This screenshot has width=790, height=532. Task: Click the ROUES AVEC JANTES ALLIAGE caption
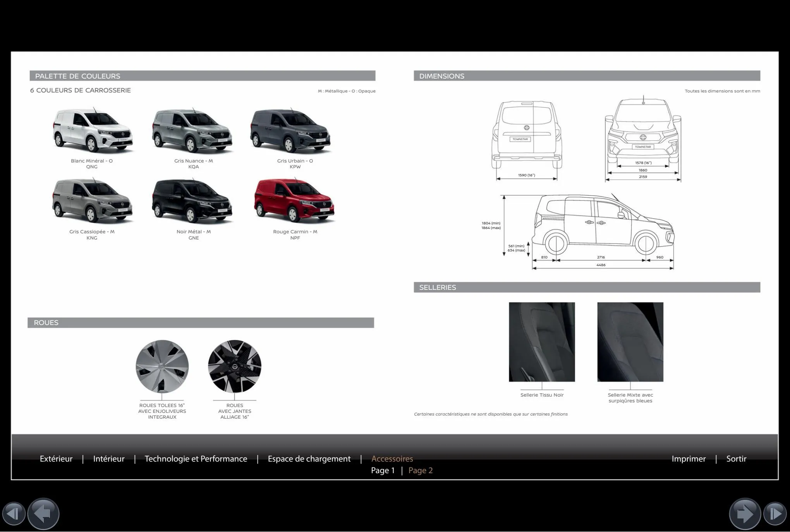[x=235, y=411]
